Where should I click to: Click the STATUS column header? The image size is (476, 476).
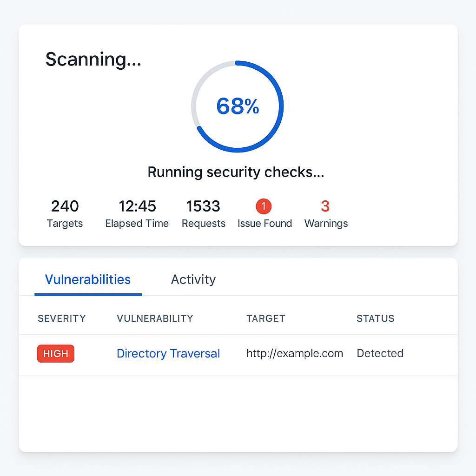coord(376,318)
